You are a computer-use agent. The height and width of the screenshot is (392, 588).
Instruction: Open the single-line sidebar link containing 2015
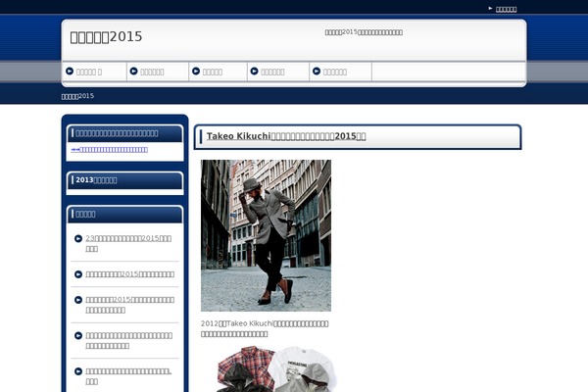[x=129, y=274]
